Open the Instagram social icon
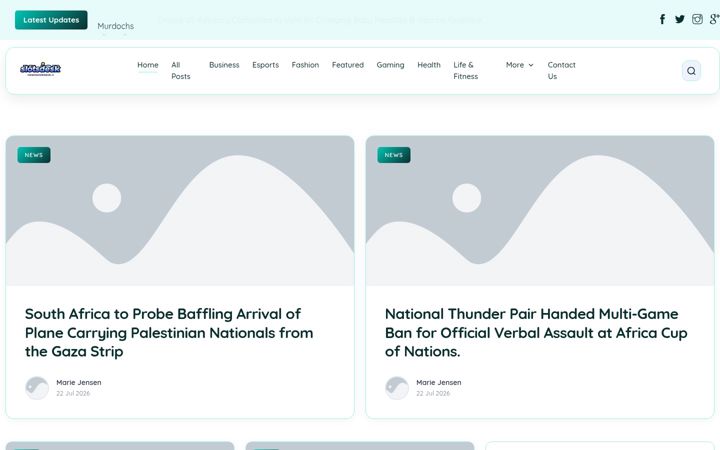Screen dimensions: 720x450 pos(697,19)
